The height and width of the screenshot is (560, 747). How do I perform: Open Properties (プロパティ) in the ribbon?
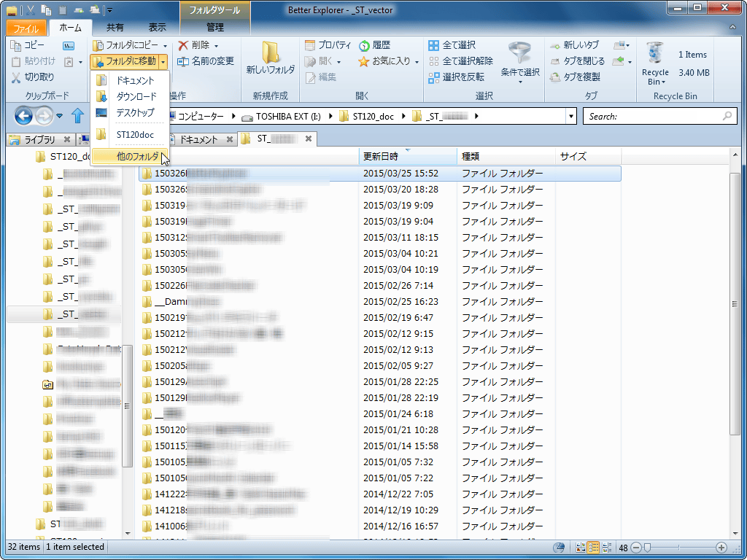(x=328, y=46)
